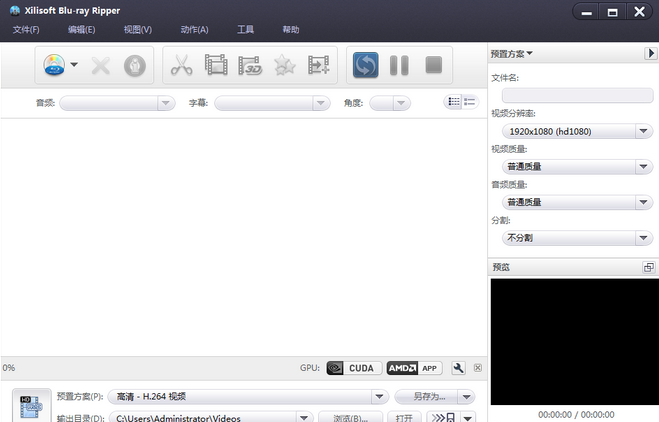Open the output directory path dropdown
659x422 pixels.
point(304,418)
